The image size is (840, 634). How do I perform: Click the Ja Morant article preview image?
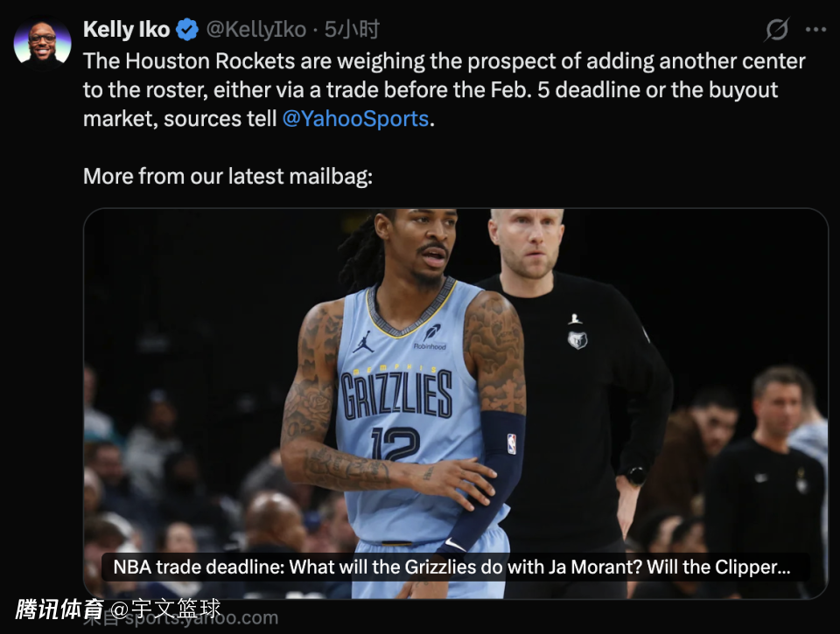click(456, 403)
